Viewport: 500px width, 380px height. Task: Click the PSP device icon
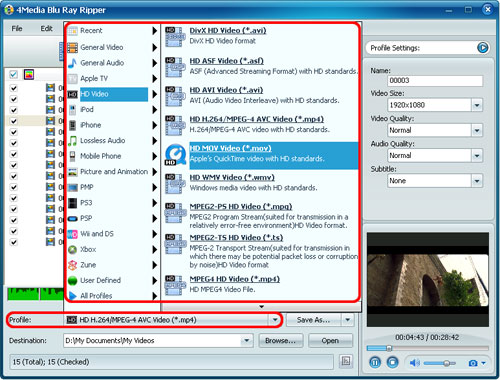72,219
